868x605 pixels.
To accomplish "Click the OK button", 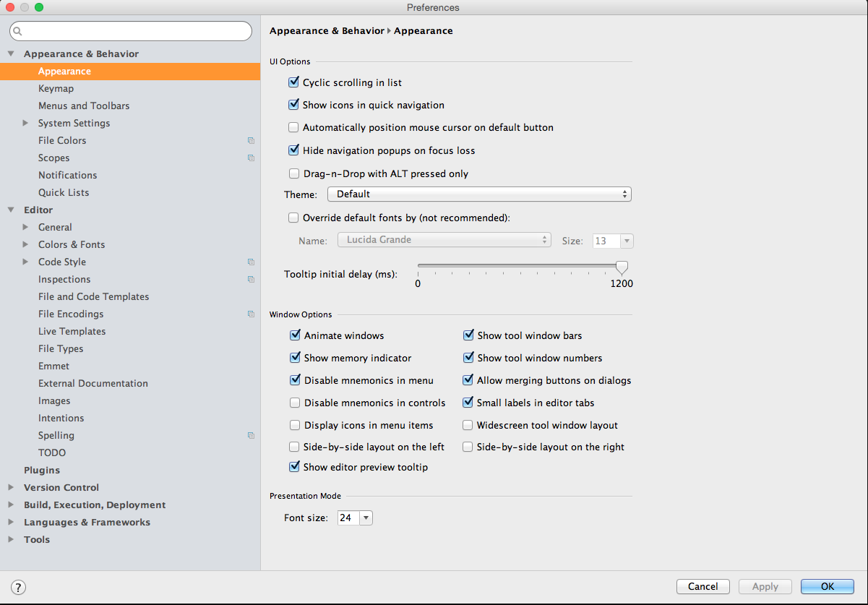I will pos(827,586).
